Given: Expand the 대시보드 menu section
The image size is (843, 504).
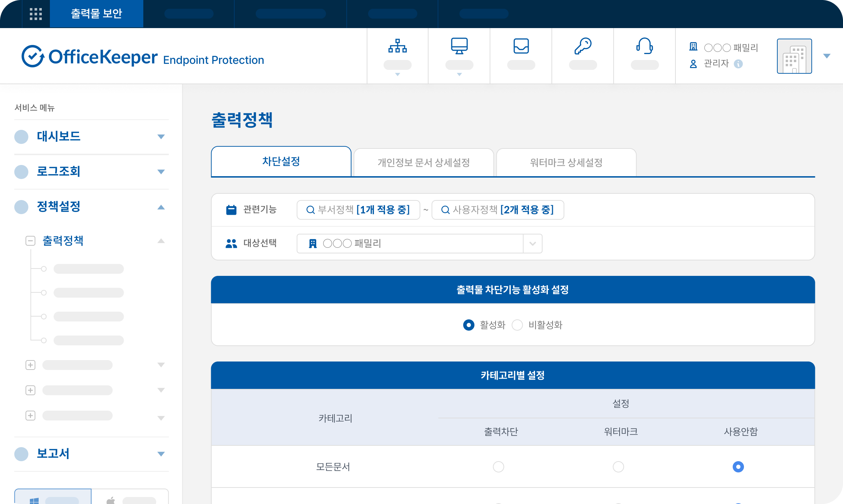Looking at the screenshot, I should (161, 137).
